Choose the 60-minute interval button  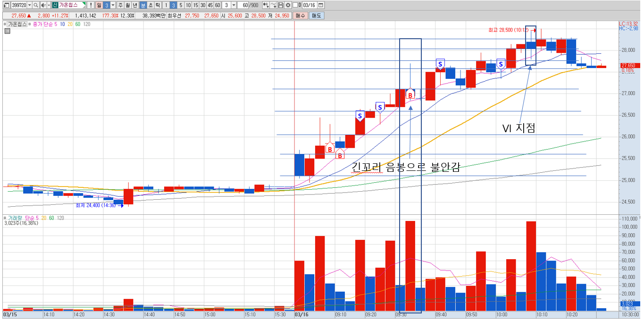click(217, 5)
